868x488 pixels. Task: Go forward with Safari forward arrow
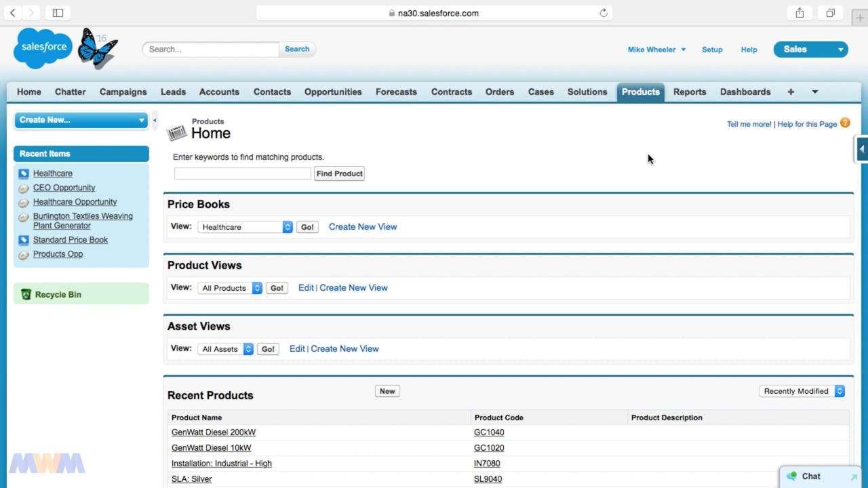(x=30, y=13)
